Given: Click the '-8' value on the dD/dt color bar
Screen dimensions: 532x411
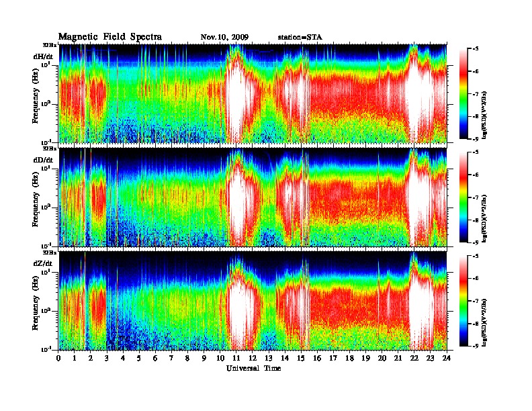Looking at the screenshot, I should click(x=476, y=220).
